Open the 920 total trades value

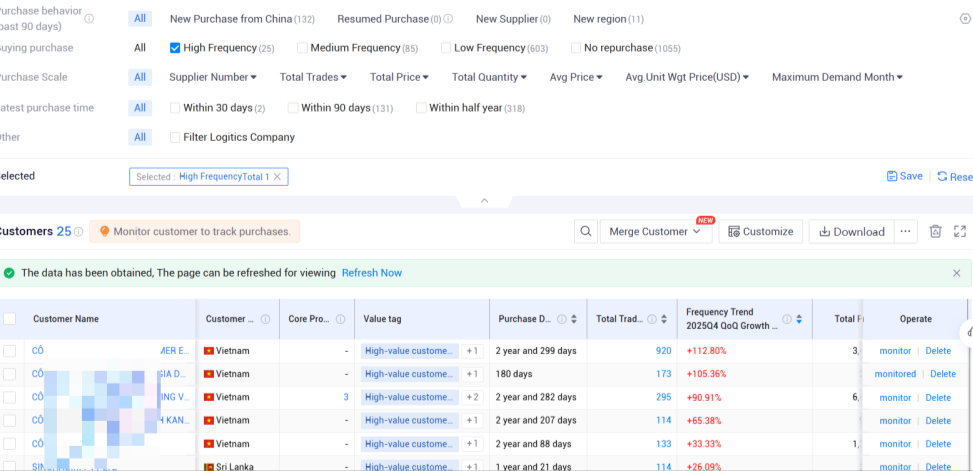pyautogui.click(x=663, y=351)
